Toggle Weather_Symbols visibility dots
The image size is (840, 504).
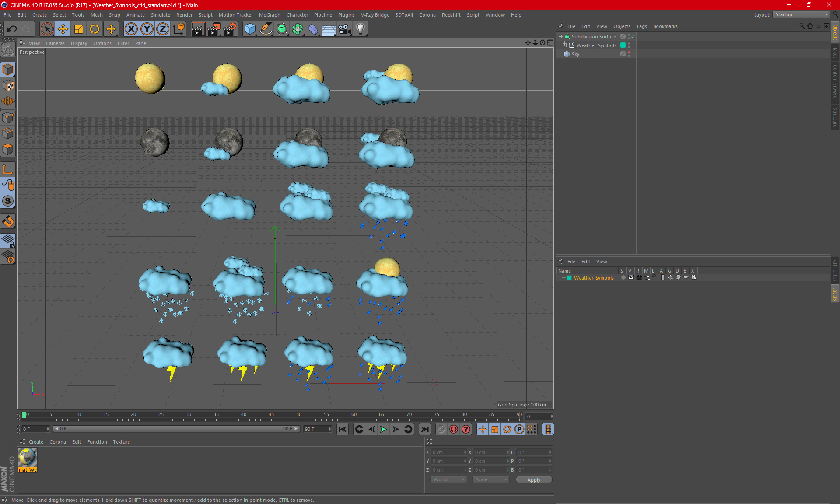point(629,45)
